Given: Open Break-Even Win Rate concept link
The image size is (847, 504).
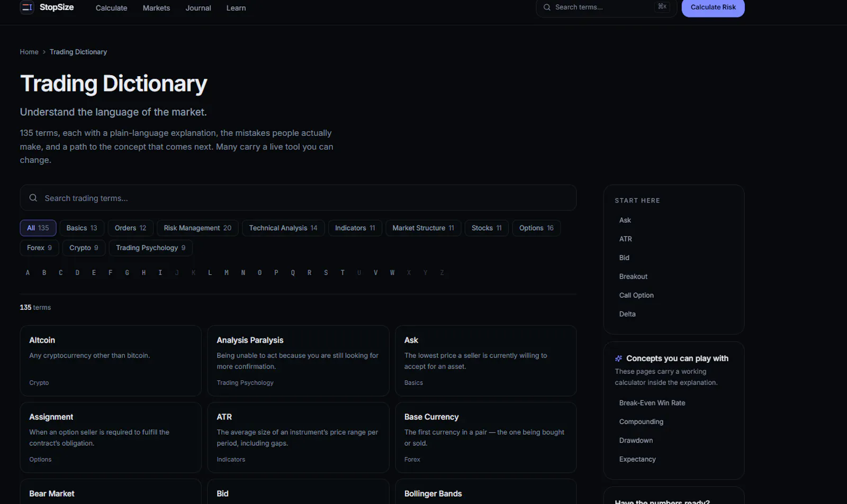Looking at the screenshot, I should coord(652,403).
